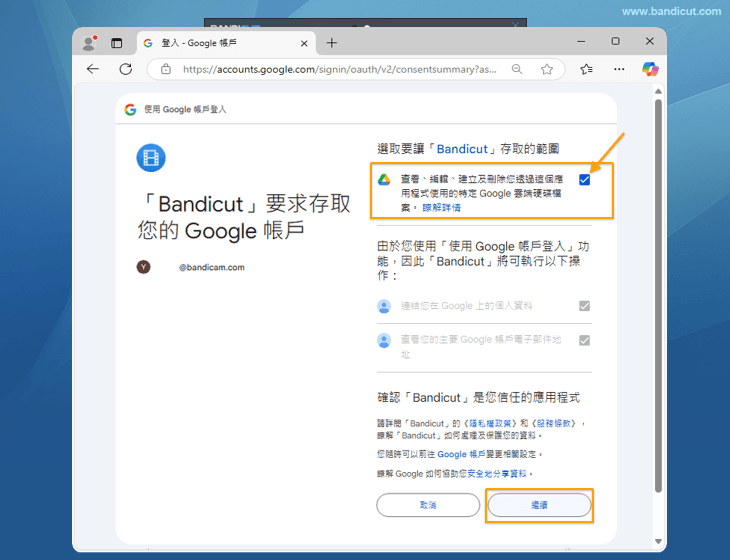
Task: Click the Bandicut app film icon
Action: point(151,158)
